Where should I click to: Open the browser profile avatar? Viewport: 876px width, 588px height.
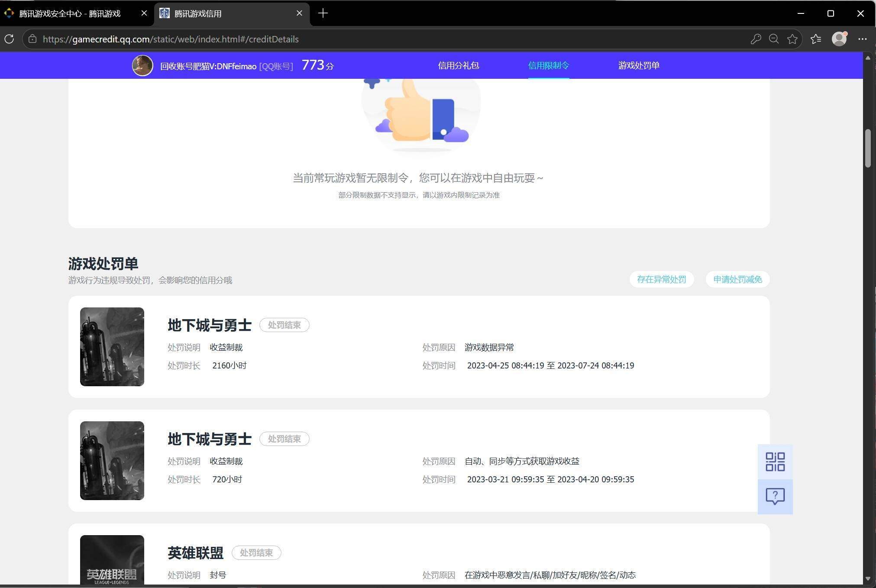pos(839,39)
